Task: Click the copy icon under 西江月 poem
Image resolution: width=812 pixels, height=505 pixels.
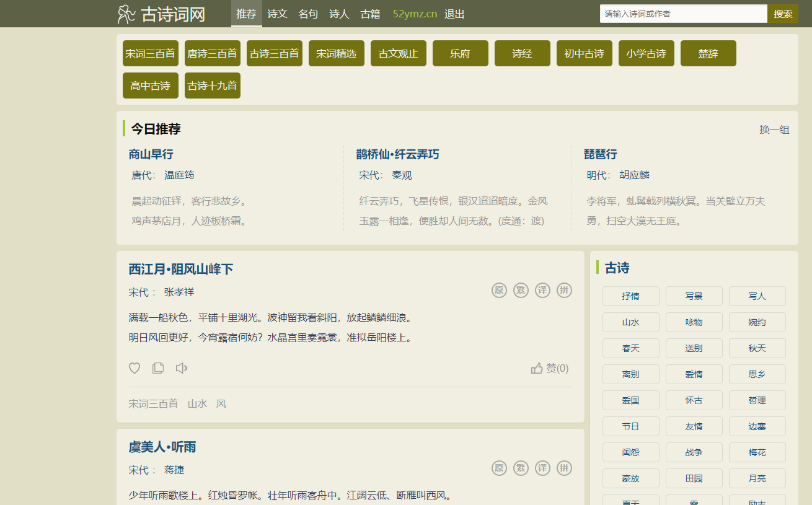Action: 158,368
